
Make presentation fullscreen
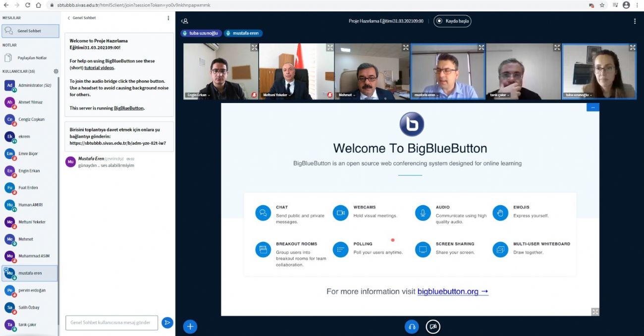pos(595,312)
